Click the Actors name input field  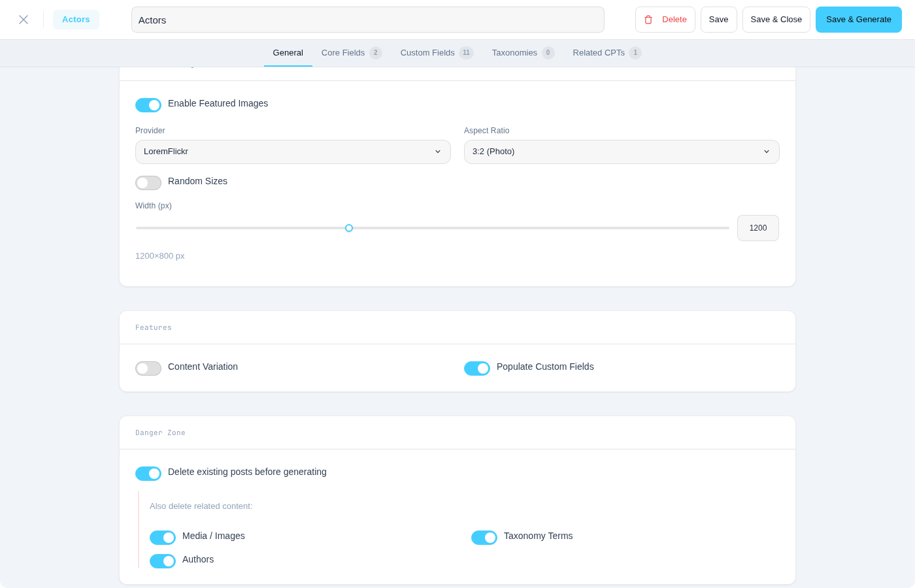pos(367,20)
